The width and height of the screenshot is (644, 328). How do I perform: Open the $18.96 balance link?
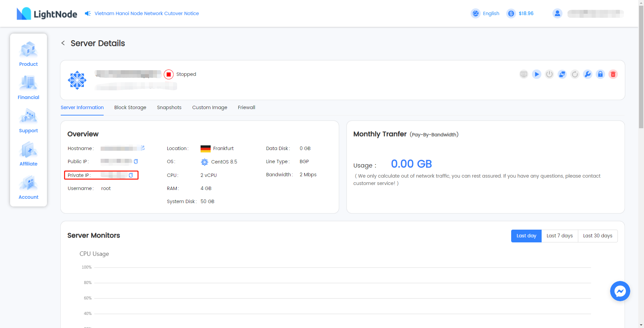click(x=526, y=13)
